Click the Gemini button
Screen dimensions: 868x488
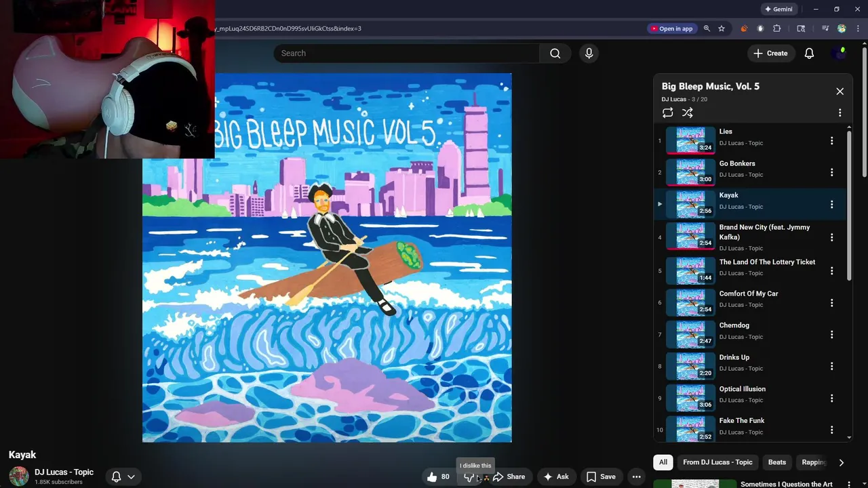tap(778, 9)
